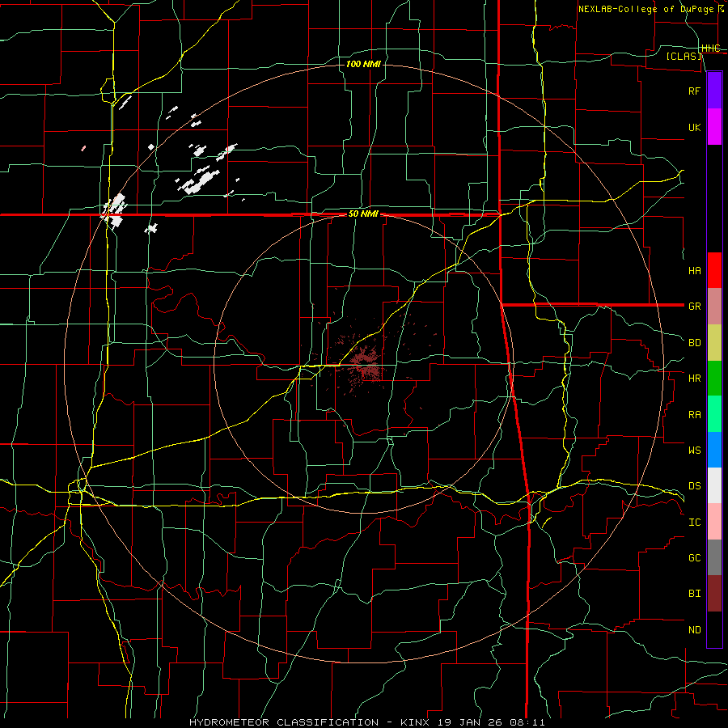Click the biological echo cluster at radar center
The image size is (728, 728).
pos(365,365)
